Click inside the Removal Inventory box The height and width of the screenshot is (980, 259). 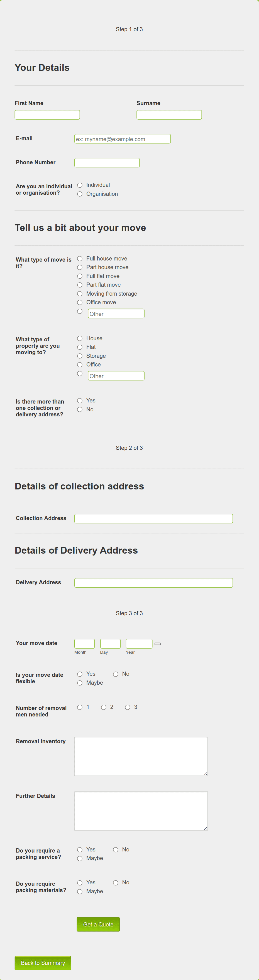coord(141,756)
